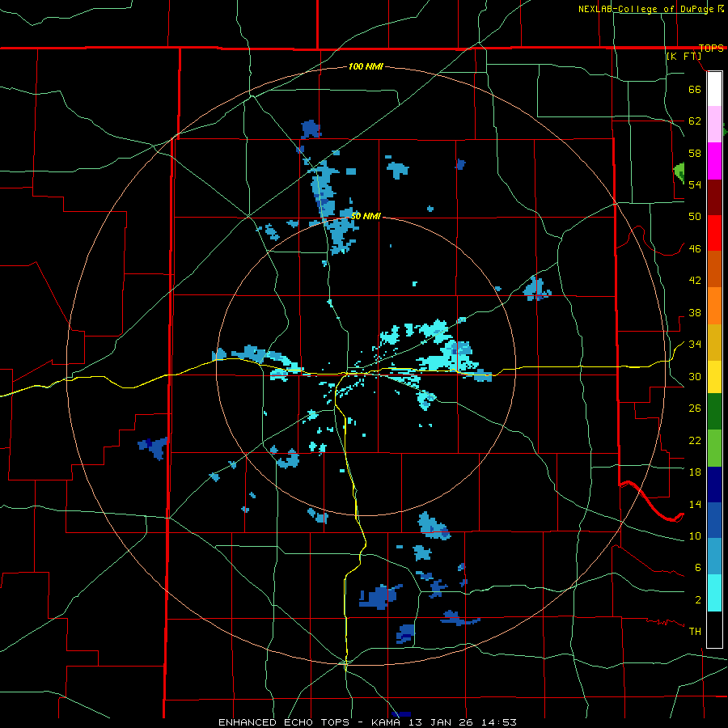Viewport: 728px width, 728px height.
Task: Click the 'TOPS' legend title
Action: (x=711, y=48)
